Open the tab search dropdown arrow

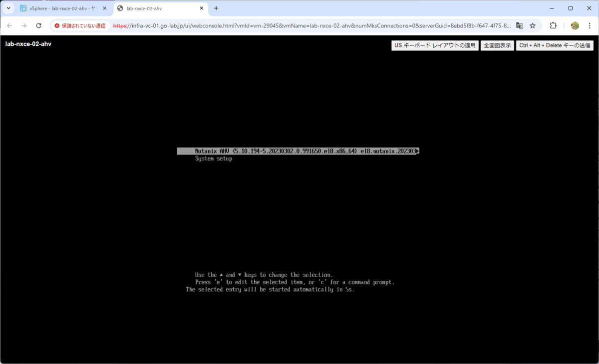pos(8,8)
